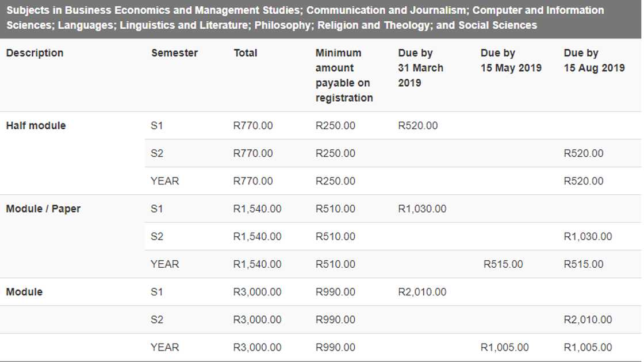This screenshot has width=644, height=362.
Task: Click the Total column header
Action: (x=246, y=53)
